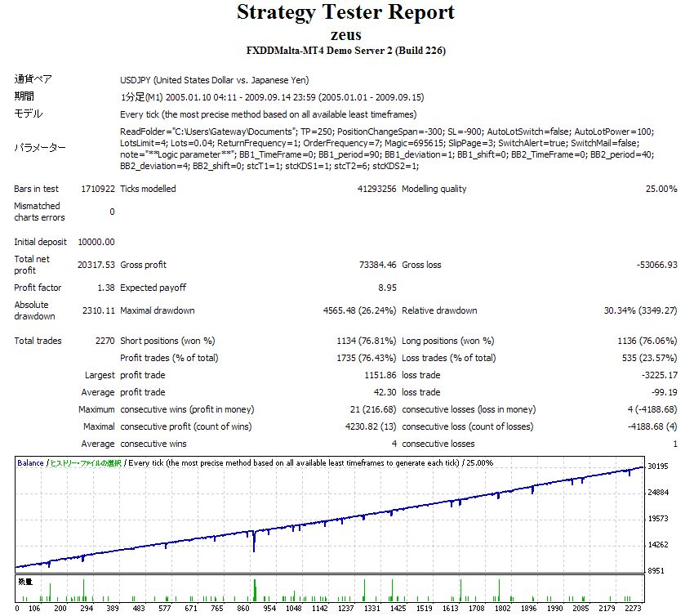Click the Strategy Tester Report title
The image size is (694, 616).
345,12
